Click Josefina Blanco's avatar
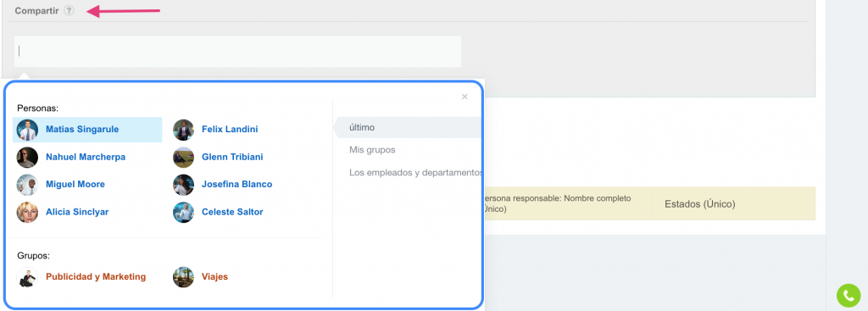This screenshot has height=311, width=868. click(x=183, y=185)
